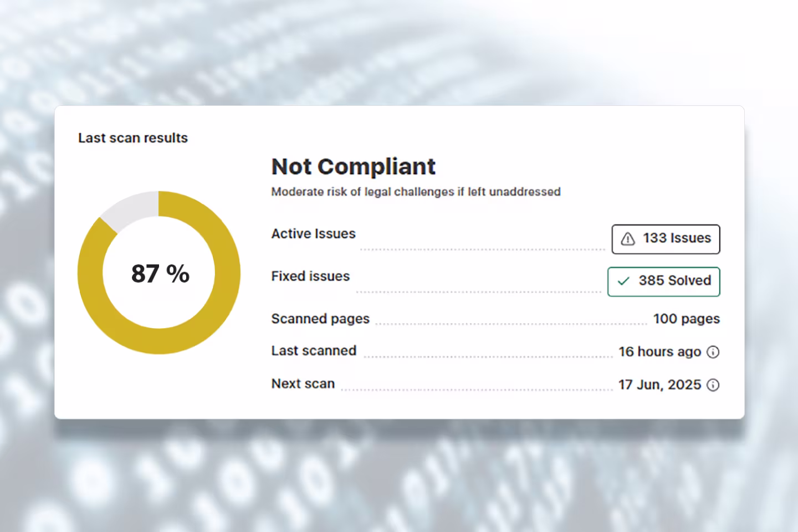
Task: Open the 133 Issues button
Action: pyautogui.click(x=666, y=239)
